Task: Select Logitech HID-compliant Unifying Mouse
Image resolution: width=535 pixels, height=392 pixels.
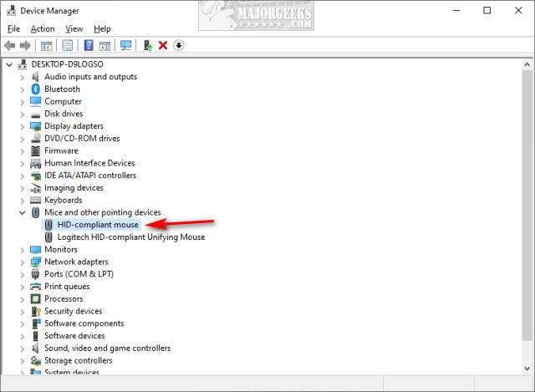Action: click(x=131, y=237)
